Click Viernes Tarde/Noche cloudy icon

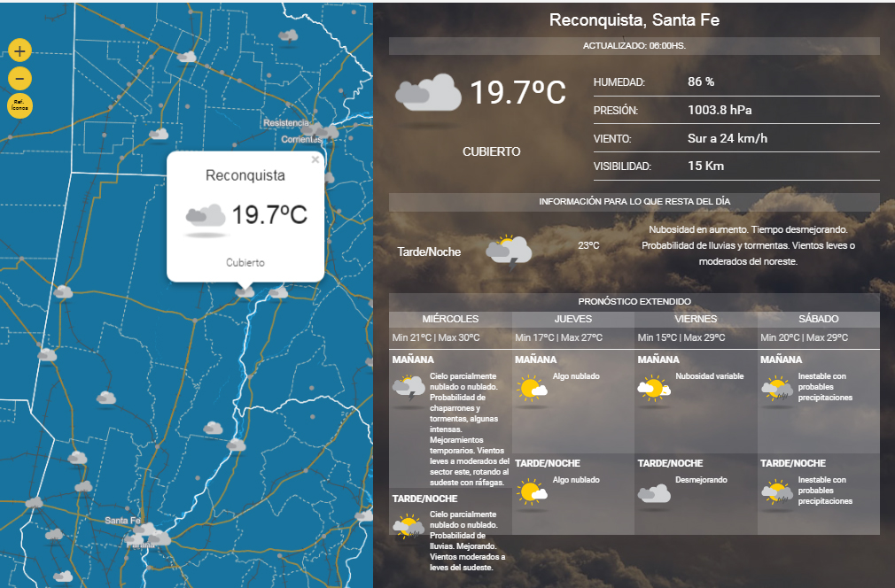point(654,493)
